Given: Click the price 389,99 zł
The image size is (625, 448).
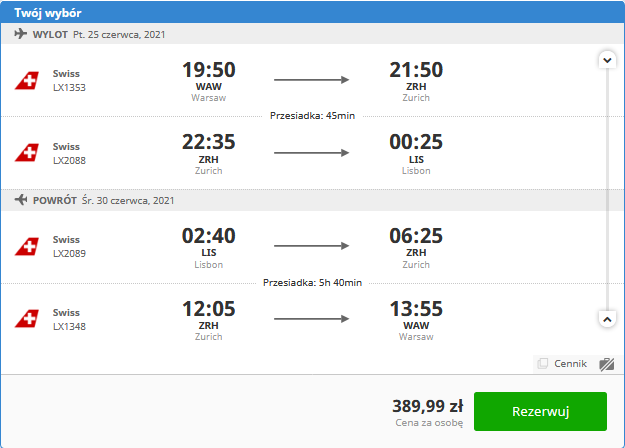Looking at the screenshot, I should pyautogui.click(x=428, y=406).
